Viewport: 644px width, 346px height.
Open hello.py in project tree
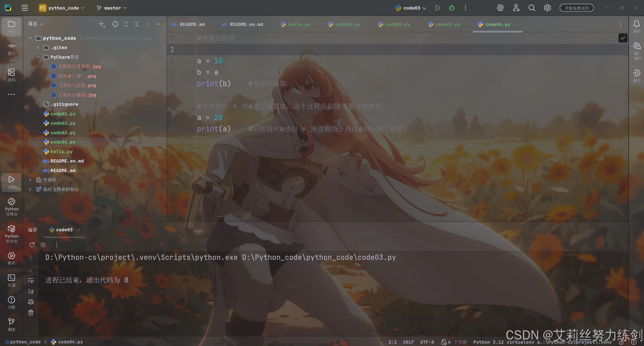click(x=61, y=152)
